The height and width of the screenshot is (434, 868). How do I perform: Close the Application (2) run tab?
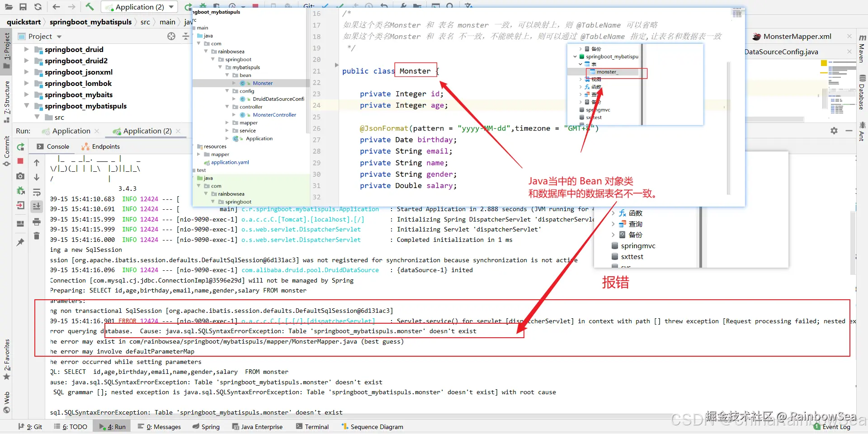tap(178, 131)
